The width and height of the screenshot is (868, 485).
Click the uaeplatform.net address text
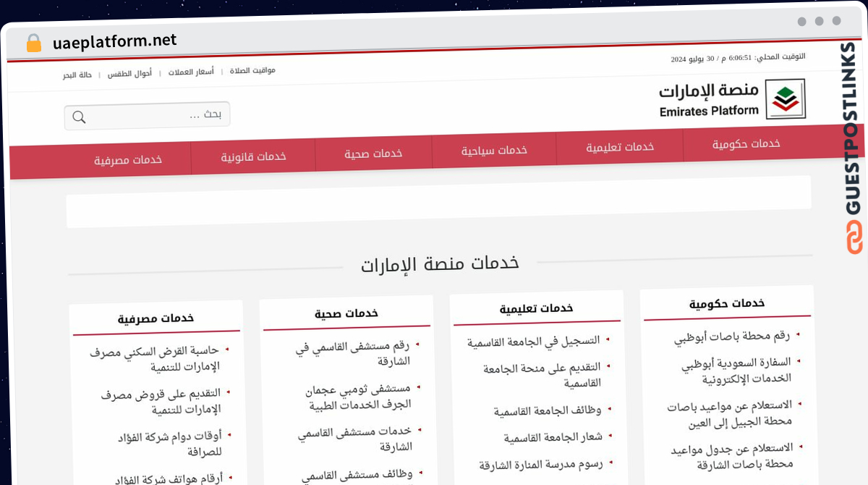(x=114, y=41)
